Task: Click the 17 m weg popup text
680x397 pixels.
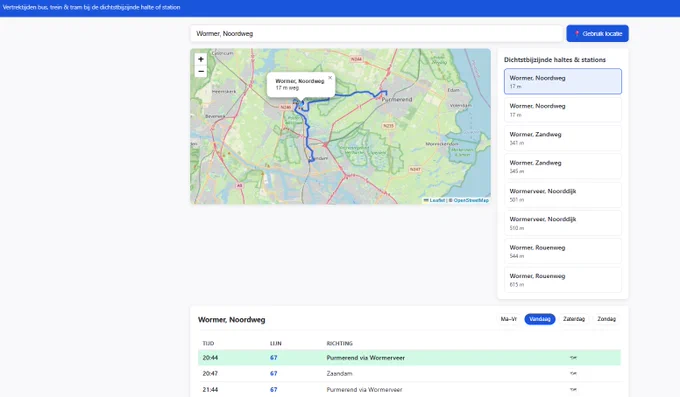Action: pyautogui.click(x=287, y=88)
